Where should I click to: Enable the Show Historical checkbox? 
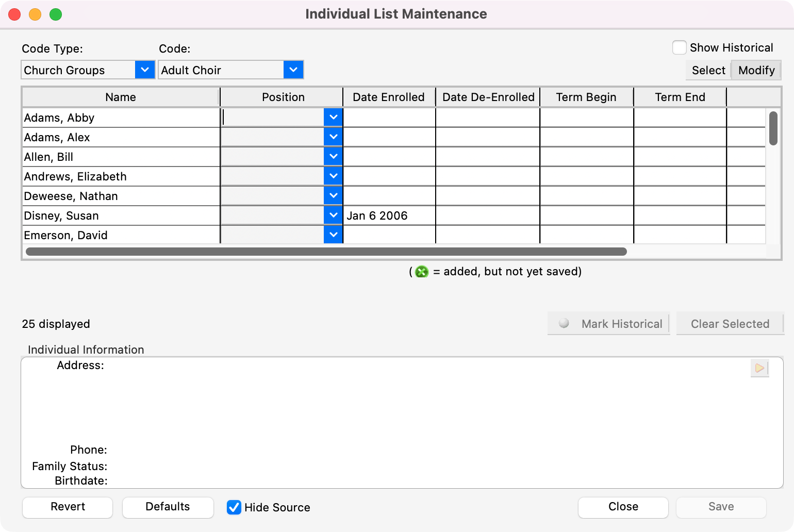coord(680,47)
